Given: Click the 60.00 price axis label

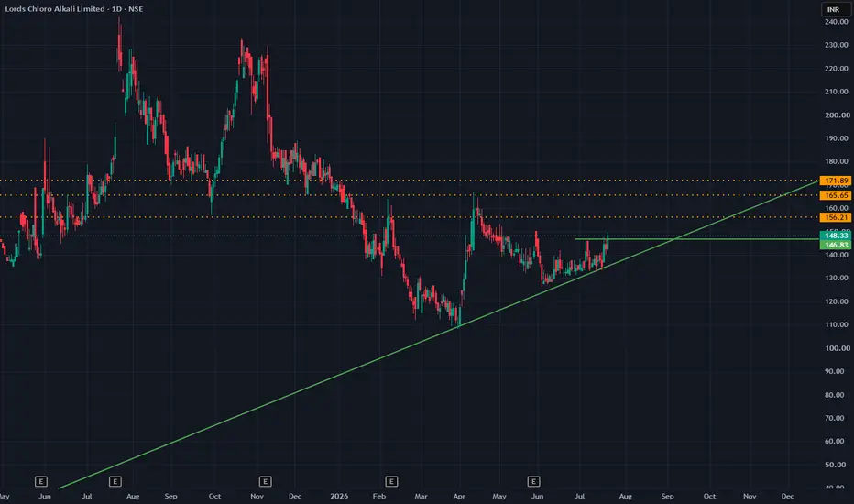Looking at the screenshot, I should 837,441.
